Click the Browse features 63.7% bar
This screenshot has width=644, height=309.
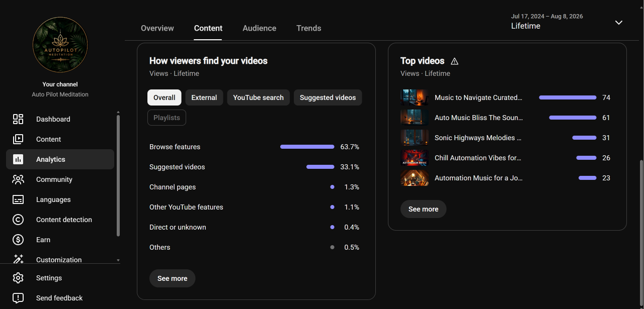(307, 147)
